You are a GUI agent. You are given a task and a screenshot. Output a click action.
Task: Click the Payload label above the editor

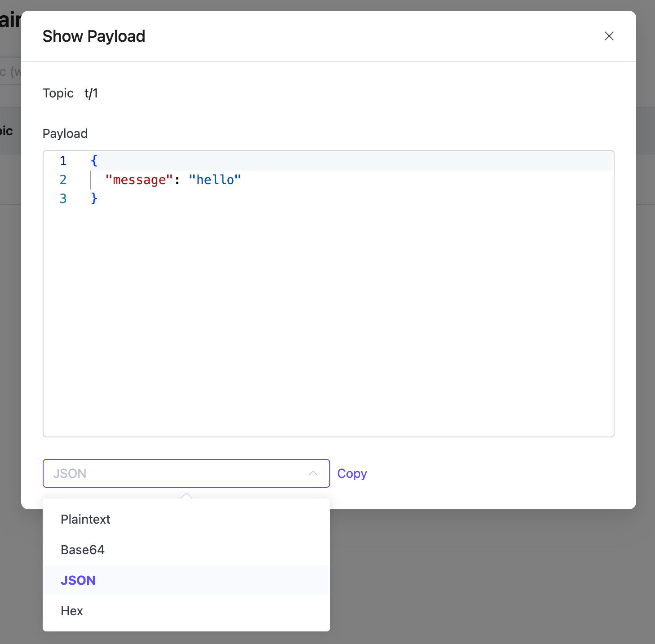65,133
